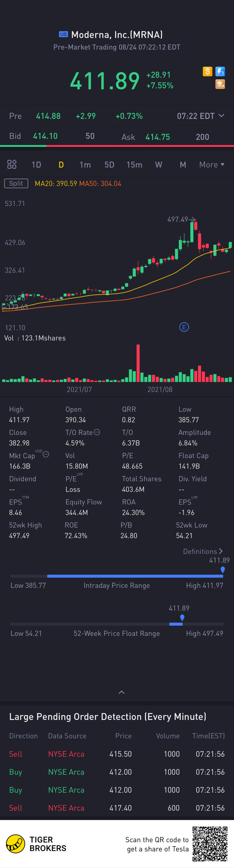Tap the ROE value 72.43%
234x868 pixels.
[76, 536]
